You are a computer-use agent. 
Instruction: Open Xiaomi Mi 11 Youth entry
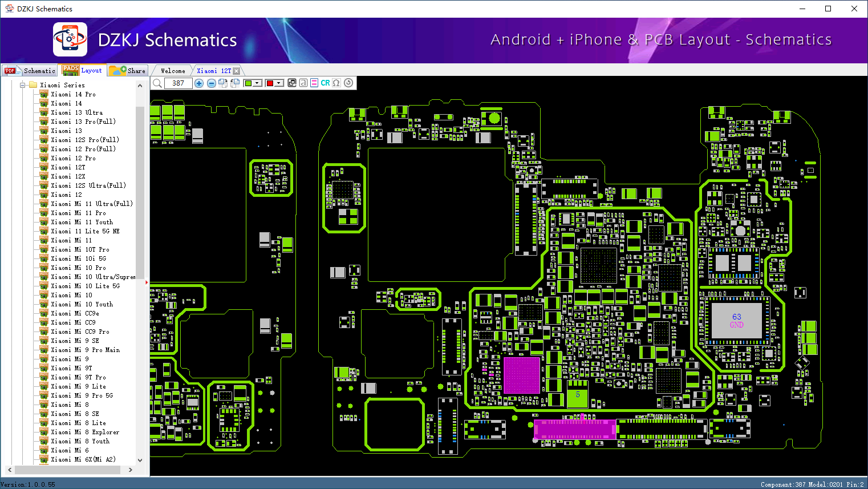[82, 222]
